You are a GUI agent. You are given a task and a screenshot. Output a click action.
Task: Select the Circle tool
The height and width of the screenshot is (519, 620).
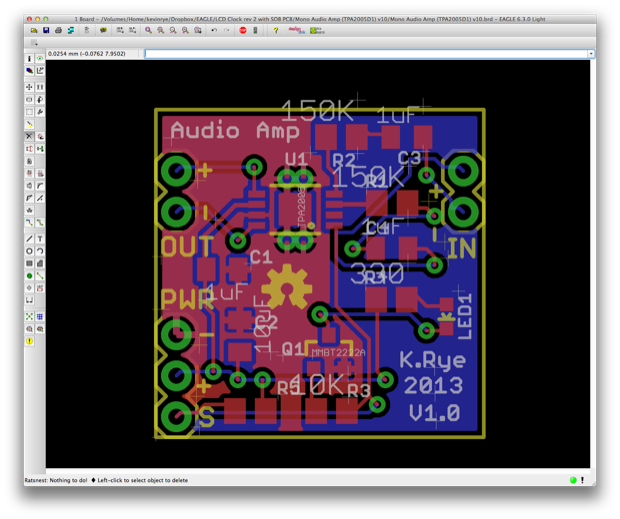pyautogui.click(x=29, y=251)
